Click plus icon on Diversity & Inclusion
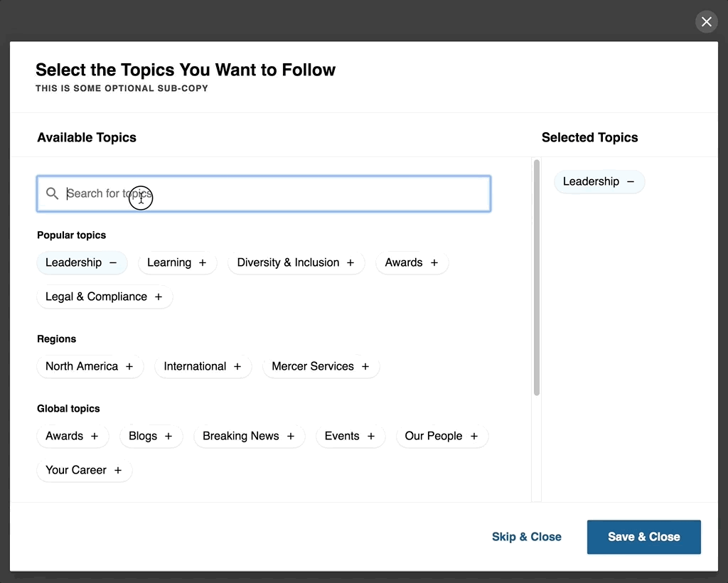Viewport: 728px width, 583px height. 350,263
